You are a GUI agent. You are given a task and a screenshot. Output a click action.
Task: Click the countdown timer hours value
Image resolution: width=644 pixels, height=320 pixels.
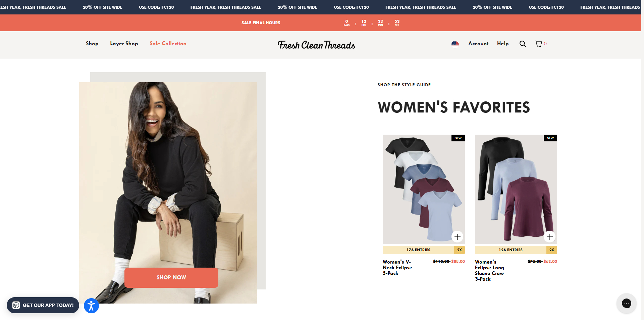[364, 21]
